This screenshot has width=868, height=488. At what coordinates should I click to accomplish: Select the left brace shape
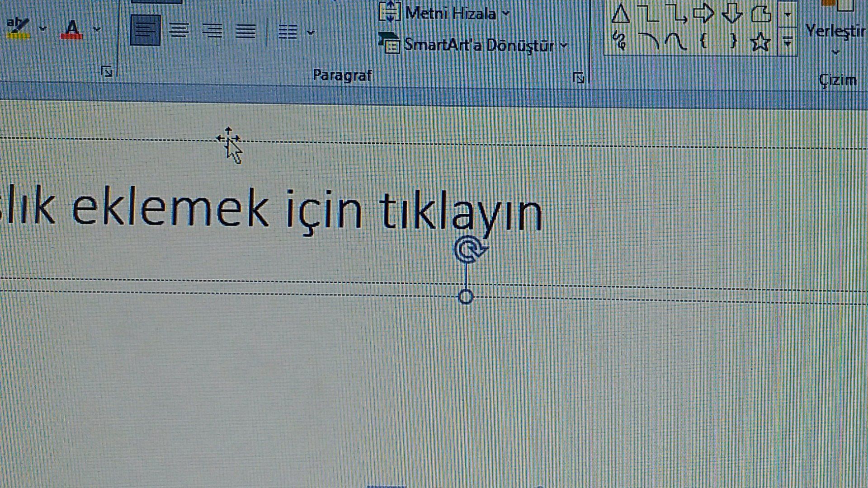coord(703,42)
